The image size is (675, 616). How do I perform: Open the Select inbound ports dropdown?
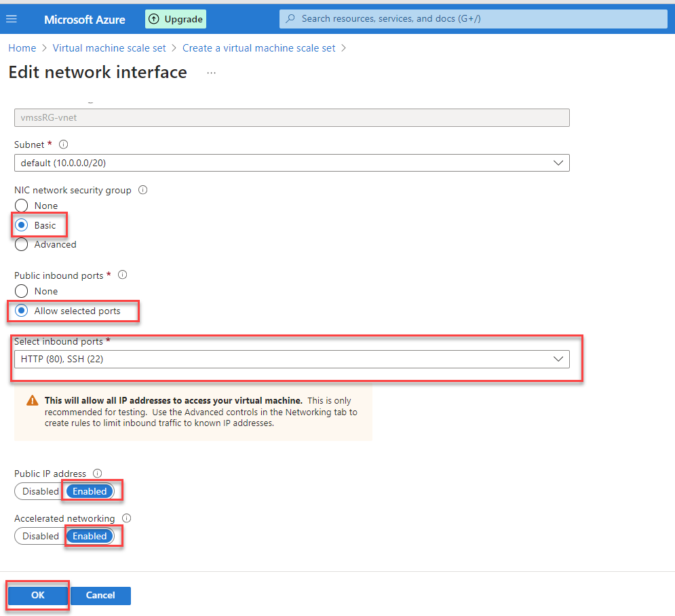[x=558, y=358]
